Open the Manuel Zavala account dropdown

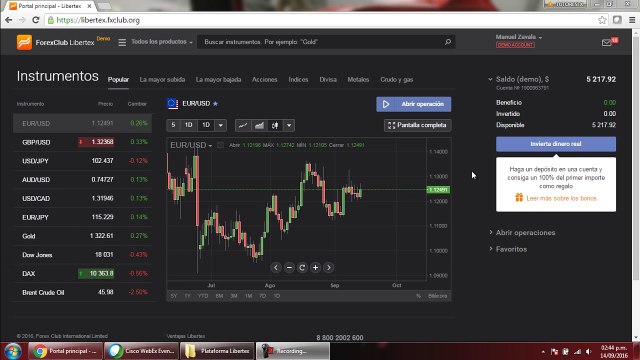pyautogui.click(x=518, y=37)
